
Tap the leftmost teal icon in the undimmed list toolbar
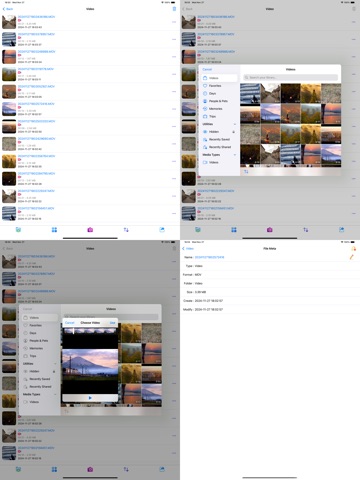[18, 230]
